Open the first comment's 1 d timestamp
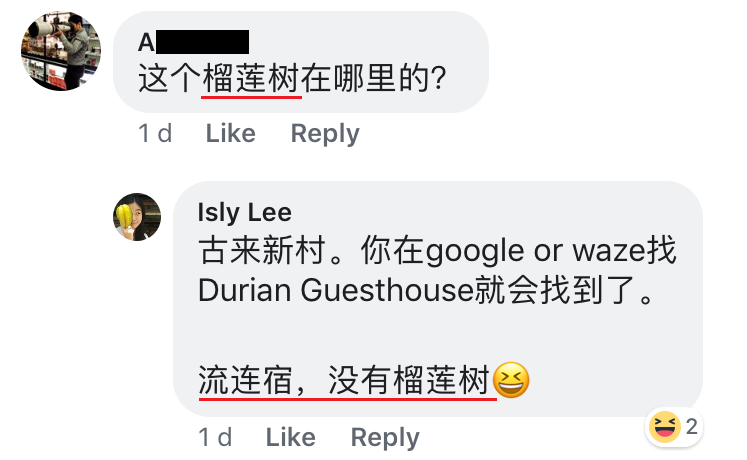 tap(155, 133)
